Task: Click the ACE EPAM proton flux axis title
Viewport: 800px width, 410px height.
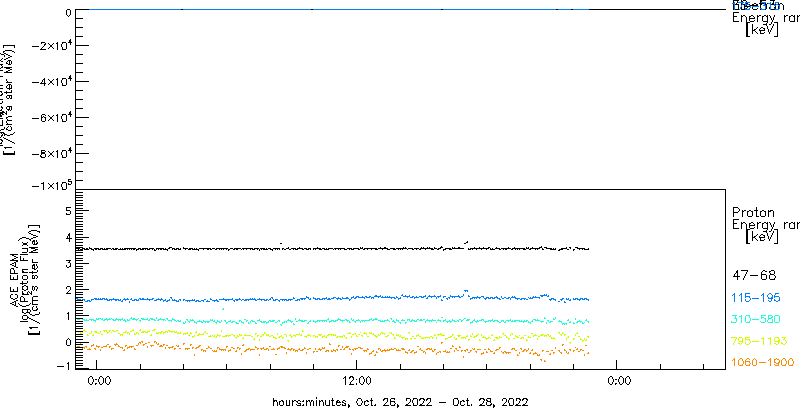Action: 24,278
